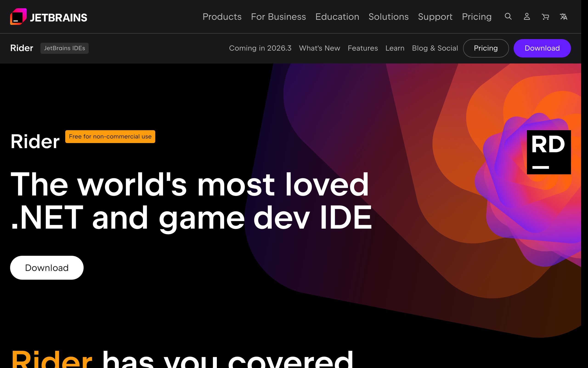588x368 pixels.
Task: Open the Products menu
Action: point(222,17)
